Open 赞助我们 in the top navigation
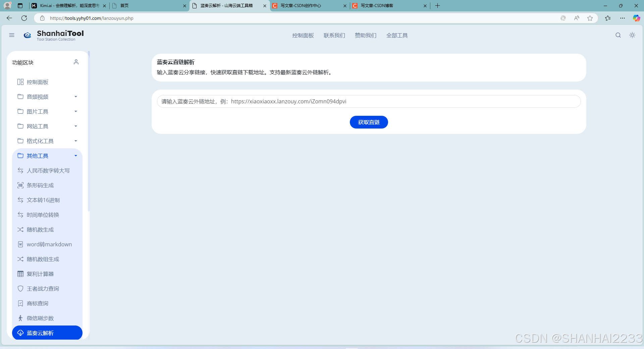 click(x=366, y=36)
